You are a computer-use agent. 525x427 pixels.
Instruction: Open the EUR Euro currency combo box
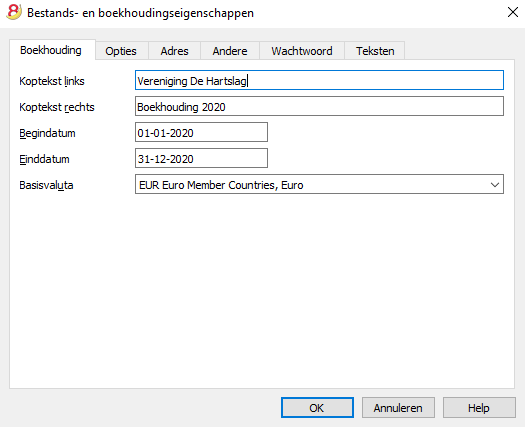319,184
